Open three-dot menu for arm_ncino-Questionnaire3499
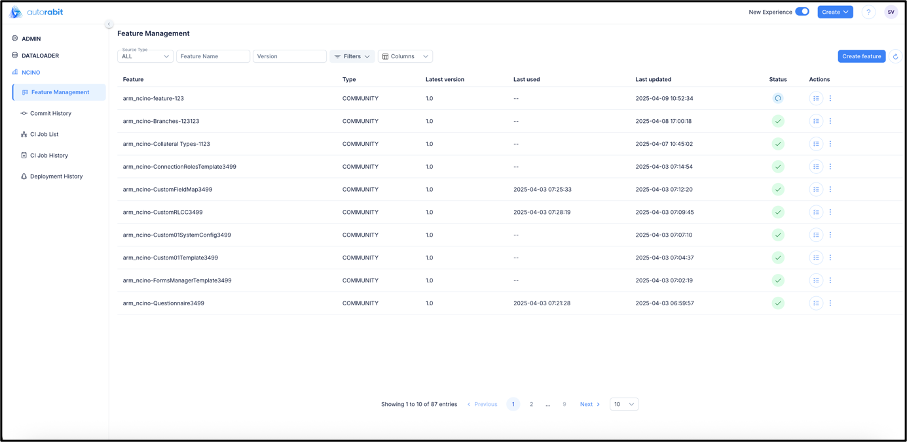The height and width of the screenshot is (442, 908). [830, 303]
